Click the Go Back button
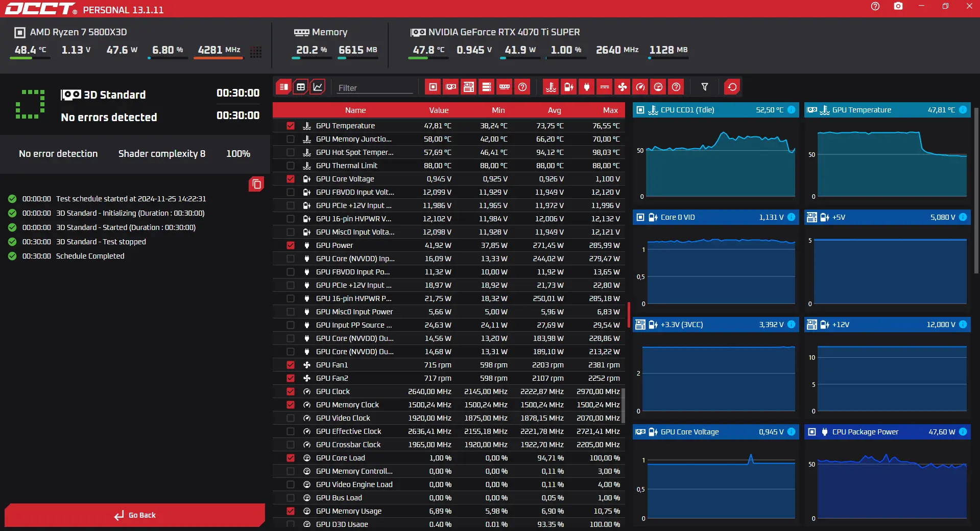Image resolution: width=980 pixels, height=531 pixels. [x=135, y=515]
